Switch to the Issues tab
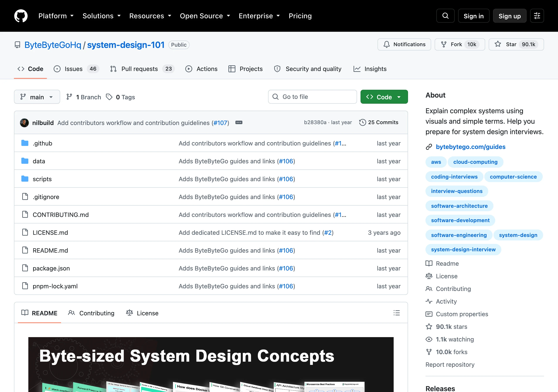Image resolution: width=558 pixels, height=392 pixels. 76,69
